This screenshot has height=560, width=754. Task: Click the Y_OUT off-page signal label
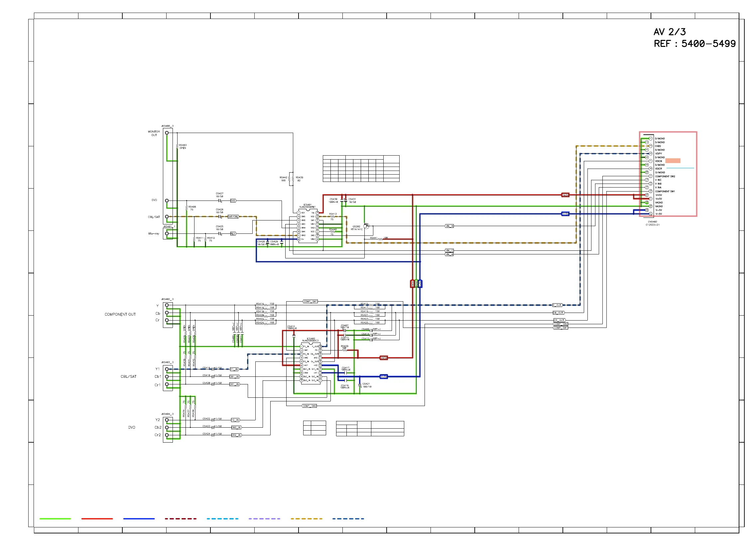[558, 305]
